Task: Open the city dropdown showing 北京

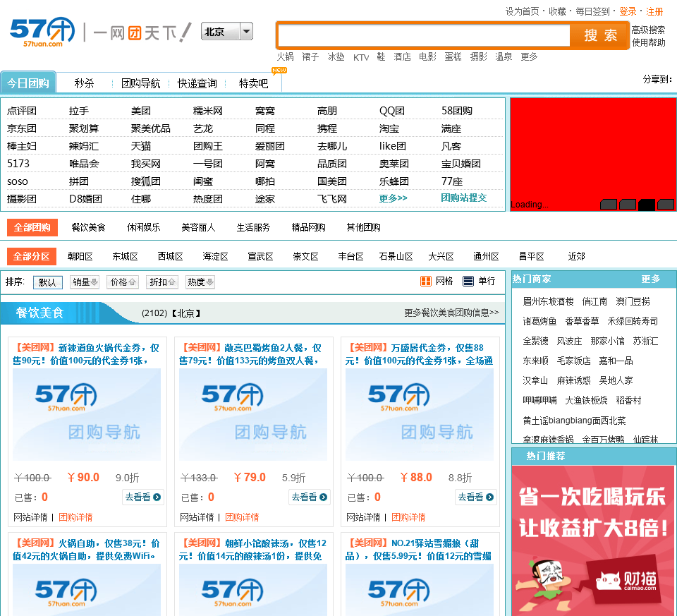Action: coord(226,32)
